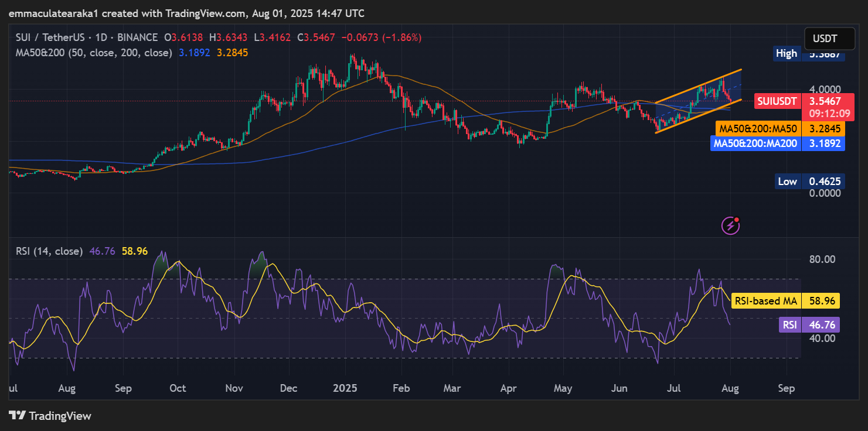The image size is (868, 431).
Task: Click the 0.0000 price axis value
Action: tap(825, 193)
